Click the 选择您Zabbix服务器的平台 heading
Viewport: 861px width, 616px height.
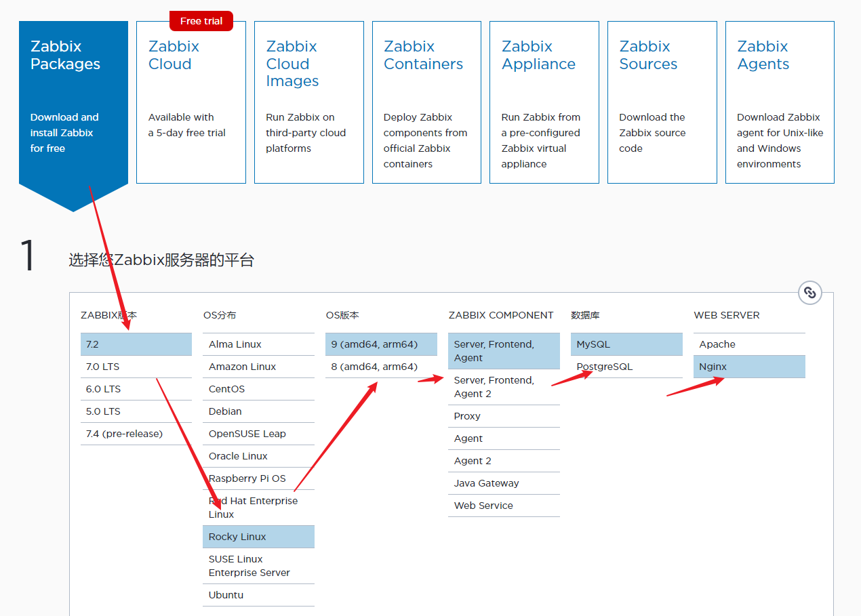pyautogui.click(x=161, y=260)
